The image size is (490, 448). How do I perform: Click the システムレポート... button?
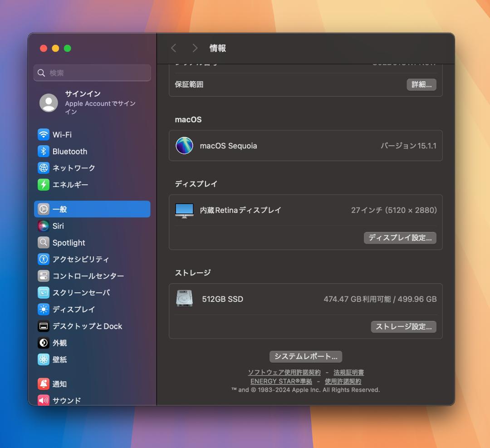pos(306,356)
